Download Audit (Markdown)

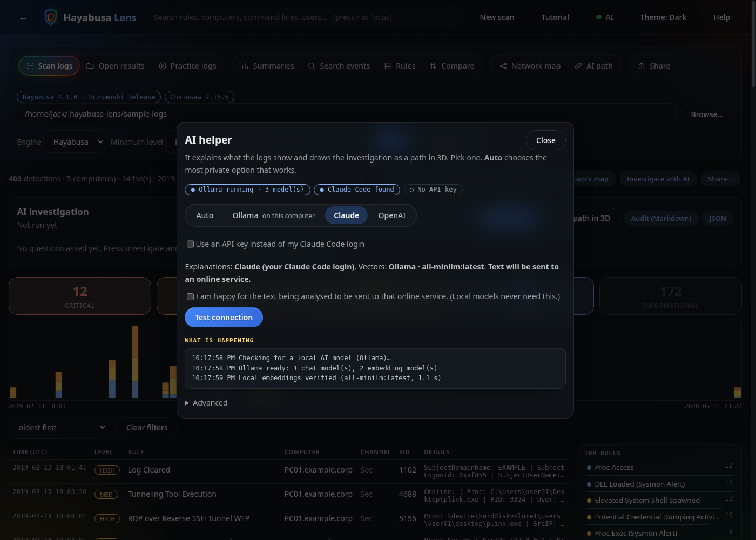click(x=661, y=218)
